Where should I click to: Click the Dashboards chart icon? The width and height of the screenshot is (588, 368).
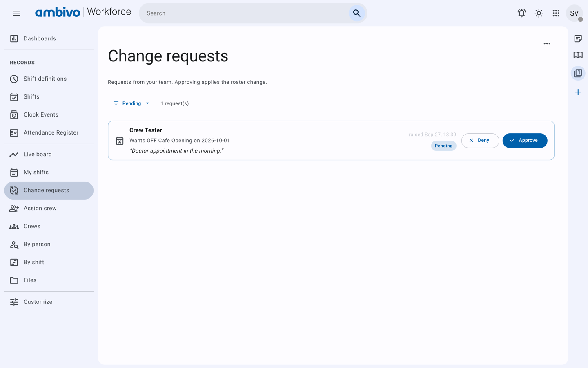14,38
